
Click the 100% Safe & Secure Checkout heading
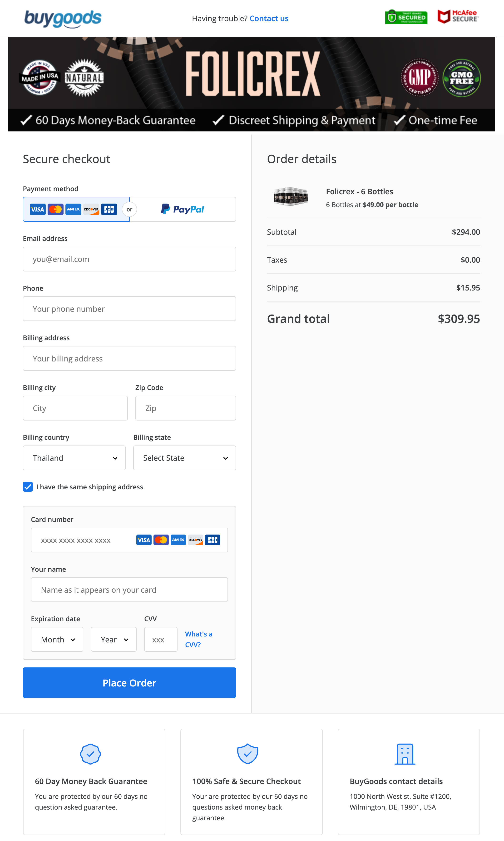tap(246, 781)
